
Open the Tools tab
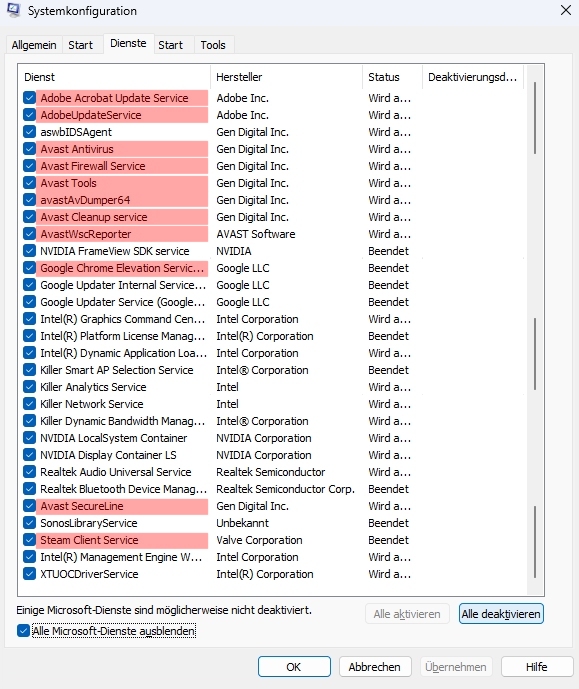(x=213, y=45)
